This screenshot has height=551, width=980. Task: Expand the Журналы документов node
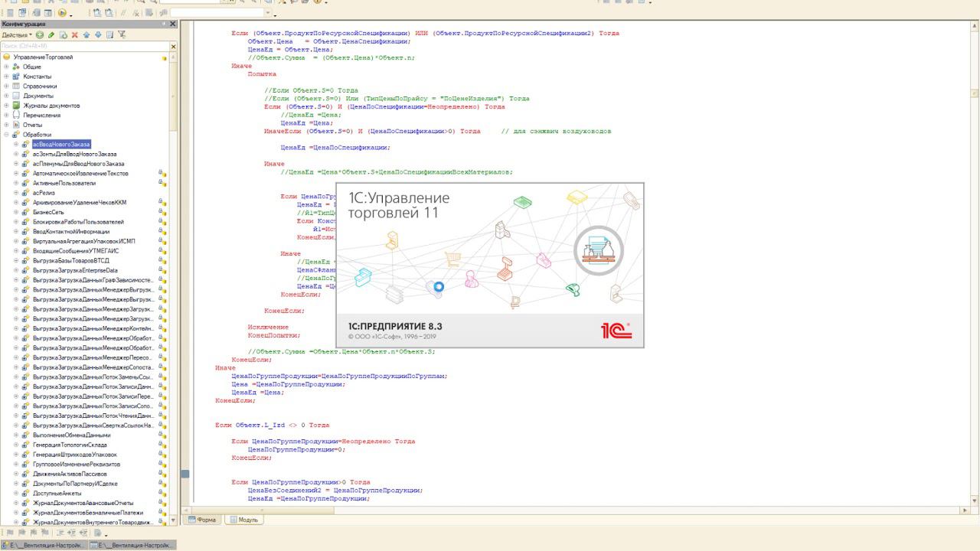coord(6,106)
